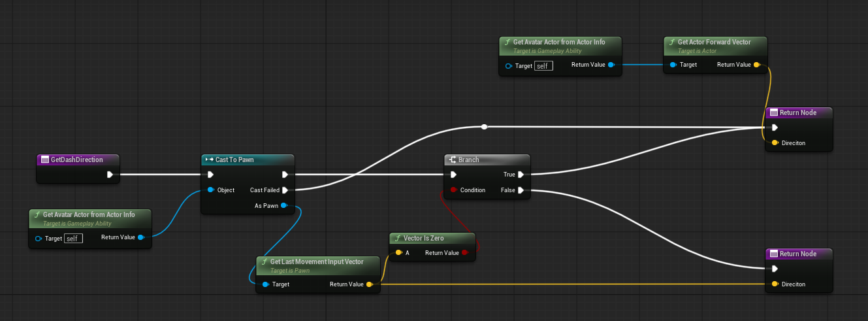The image size is (868, 321).
Task: Click the Object input pin on Cast To Pawn
Action: [210, 190]
